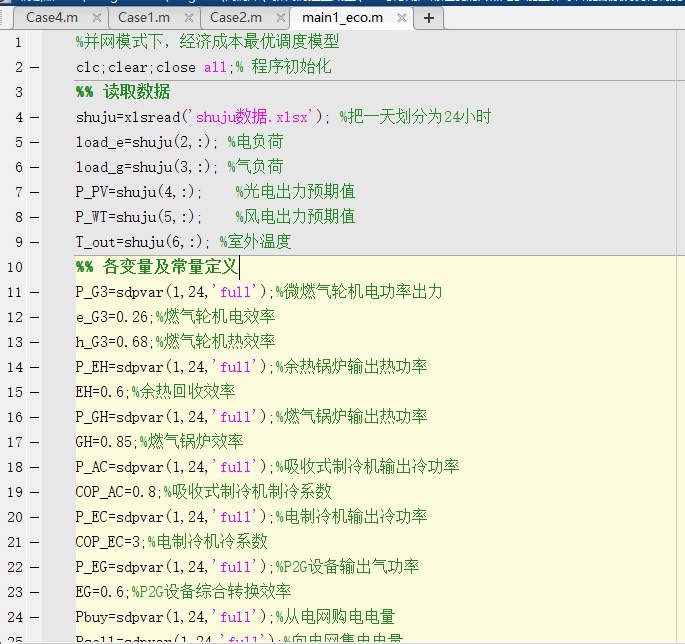The image size is (685, 644).
Task: Click the '%% 读取数据' section header
Action: (123, 92)
